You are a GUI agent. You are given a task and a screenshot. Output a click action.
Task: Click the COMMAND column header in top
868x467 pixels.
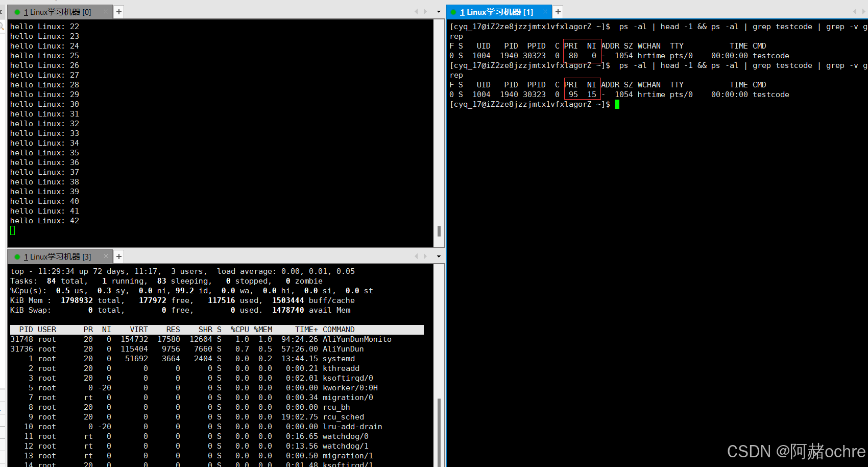[x=339, y=330]
